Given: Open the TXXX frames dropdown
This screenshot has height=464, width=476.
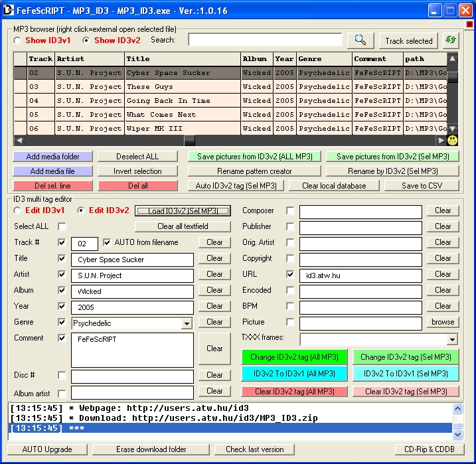Looking at the screenshot, I should point(452,339).
